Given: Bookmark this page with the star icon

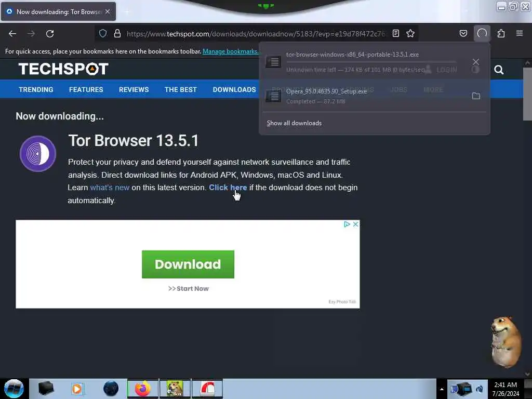Looking at the screenshot, I should [x=410, y=33].
